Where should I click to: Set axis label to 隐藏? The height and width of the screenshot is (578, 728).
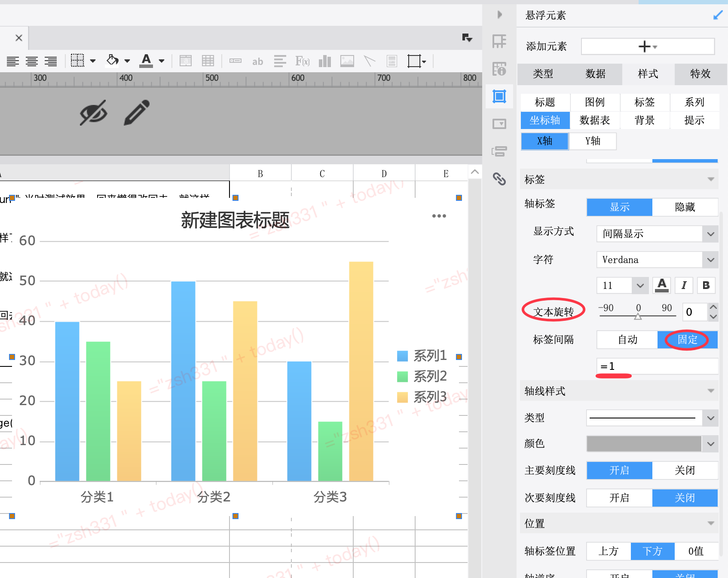[685, 207]
